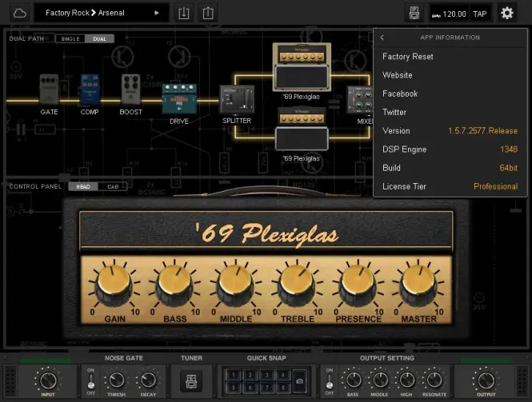Select Quick Snap slot 8
The image size is (532, 402).
coord(283,387)
